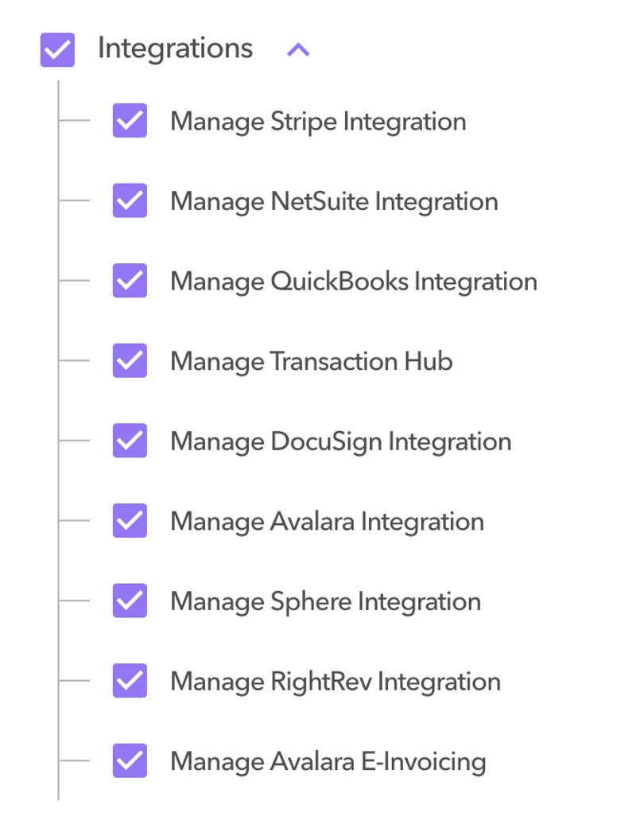
Task: Disable Manage NetSuite Integration checkbox
Action: click(x=130, y=200)
